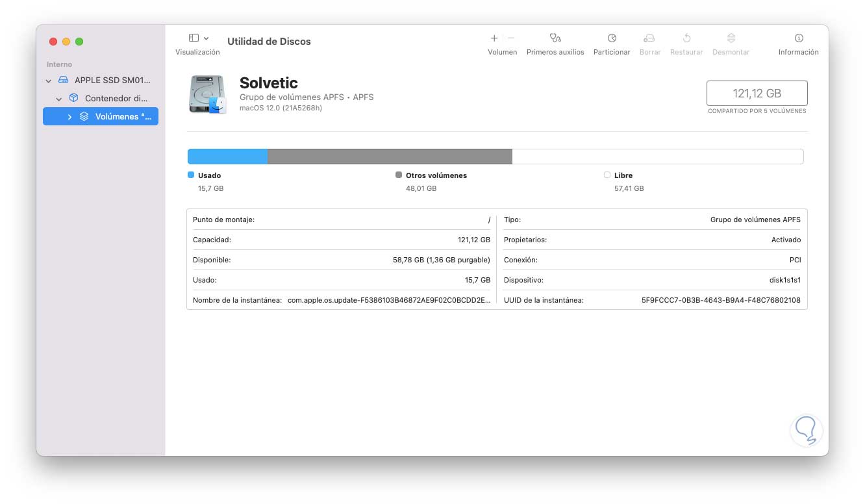Collapse the Contenedor container chevron
Image resolution: width=865 pixels, height=504 pixels.
coord(59,99)
